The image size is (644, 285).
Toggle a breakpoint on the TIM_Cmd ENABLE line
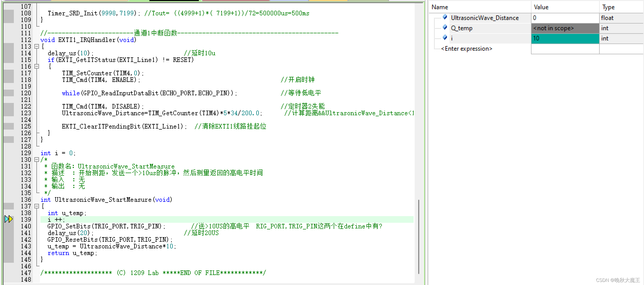pos(9,80)
